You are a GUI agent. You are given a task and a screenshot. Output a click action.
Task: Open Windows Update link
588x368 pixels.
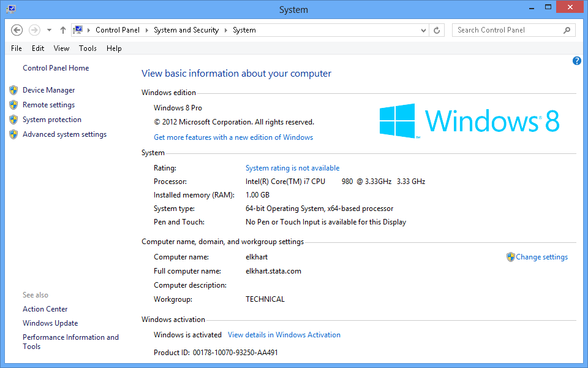tap(50, 323)
